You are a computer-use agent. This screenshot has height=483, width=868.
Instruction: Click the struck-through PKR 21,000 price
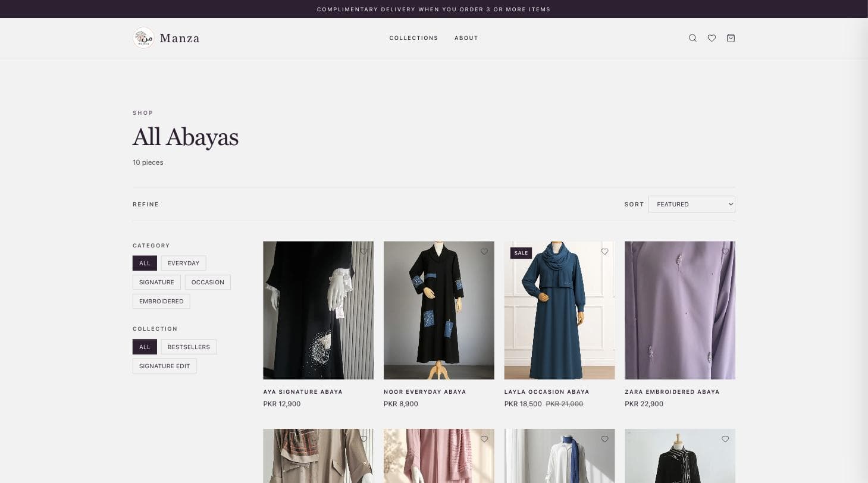pos(565,404)
